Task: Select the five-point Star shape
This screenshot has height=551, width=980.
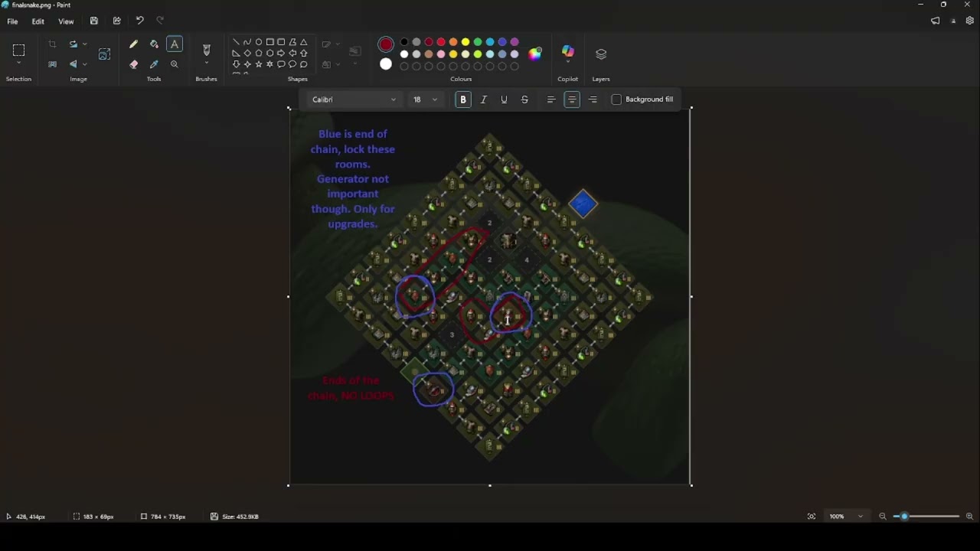Action: [x=259, y=64]
